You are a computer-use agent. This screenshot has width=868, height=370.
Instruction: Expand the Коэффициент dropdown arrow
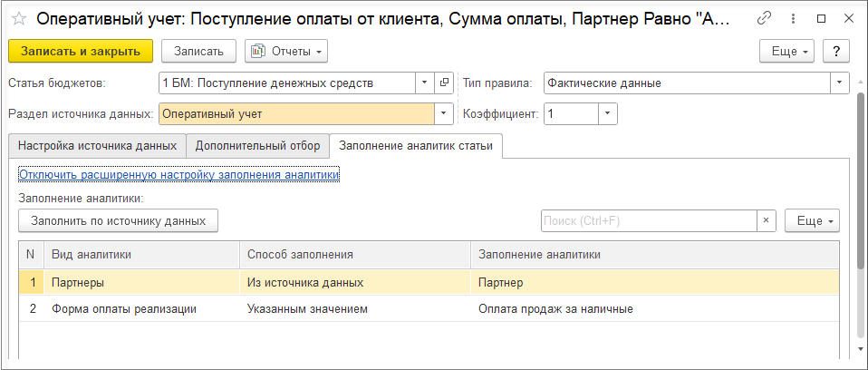[608, 114]
